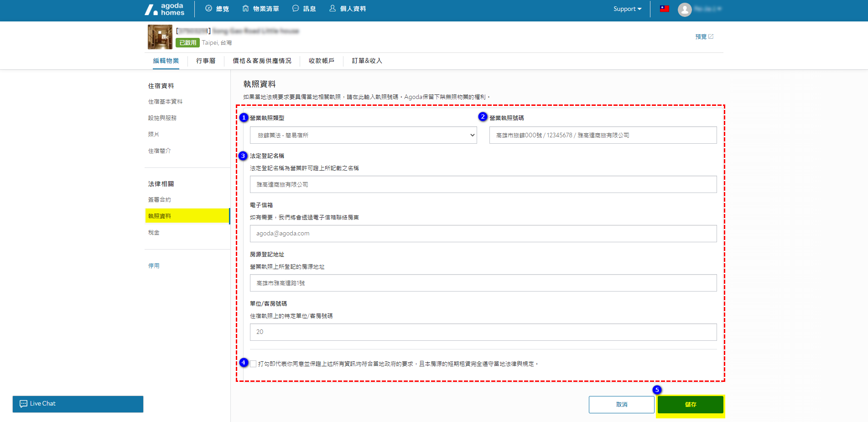
Task: Click the 預覽 external link icon
Action: (711, 36)
